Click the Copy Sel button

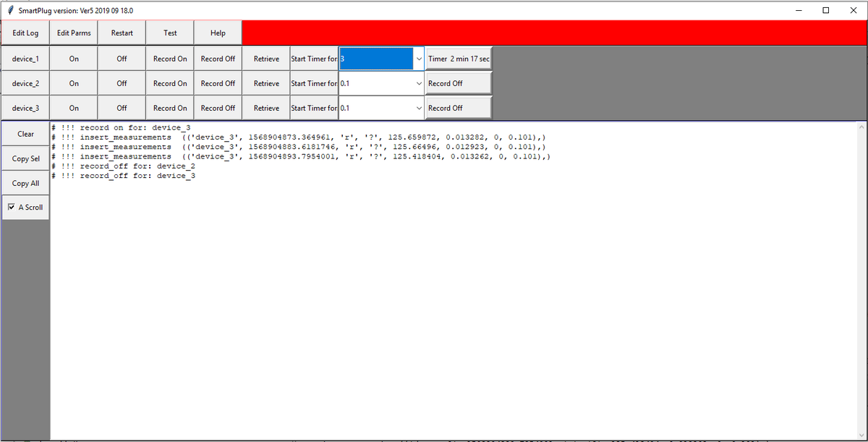tap(25, 159)
